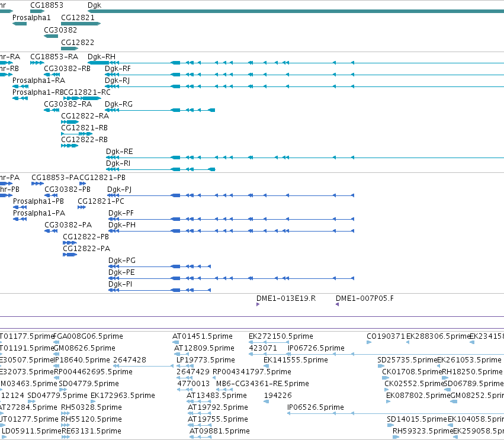Click the AT19792.5prime EST label
Viewport: 504px width, 440px height.
[218, 407]
